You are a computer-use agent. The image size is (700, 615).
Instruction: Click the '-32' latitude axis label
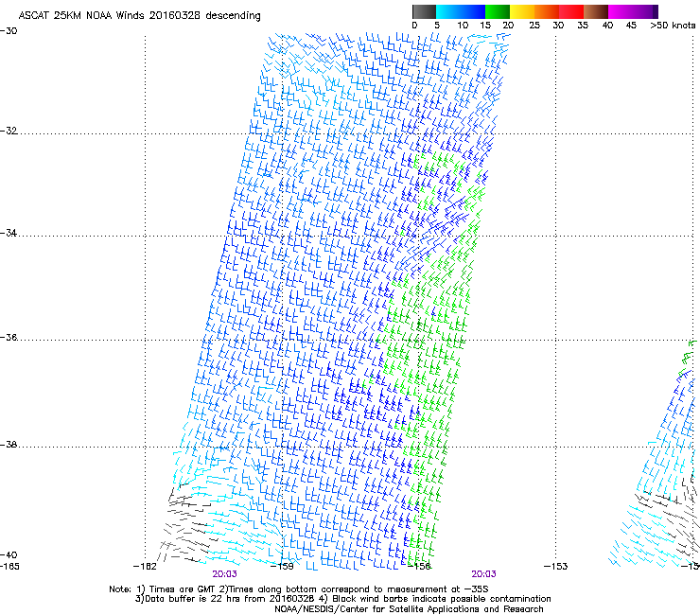tap(9, 131)
